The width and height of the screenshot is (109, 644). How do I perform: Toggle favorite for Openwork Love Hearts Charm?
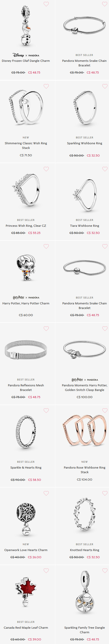pos(46,493)
